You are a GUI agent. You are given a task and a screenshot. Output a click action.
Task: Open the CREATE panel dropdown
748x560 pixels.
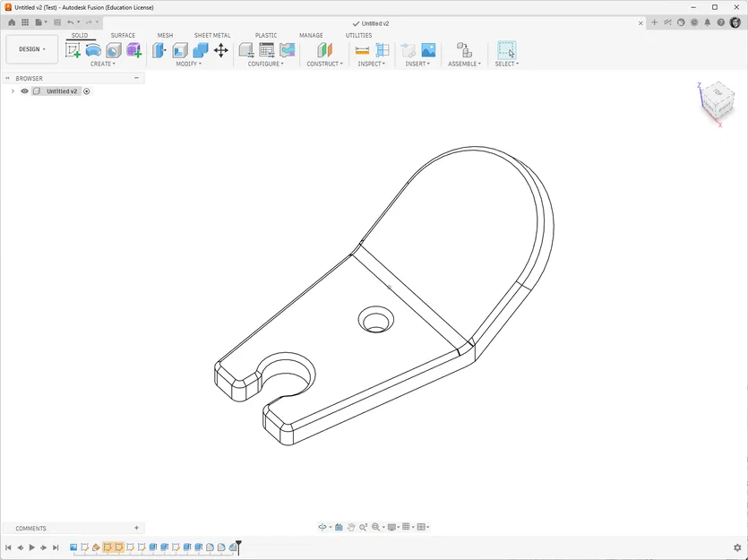point(102,64)
